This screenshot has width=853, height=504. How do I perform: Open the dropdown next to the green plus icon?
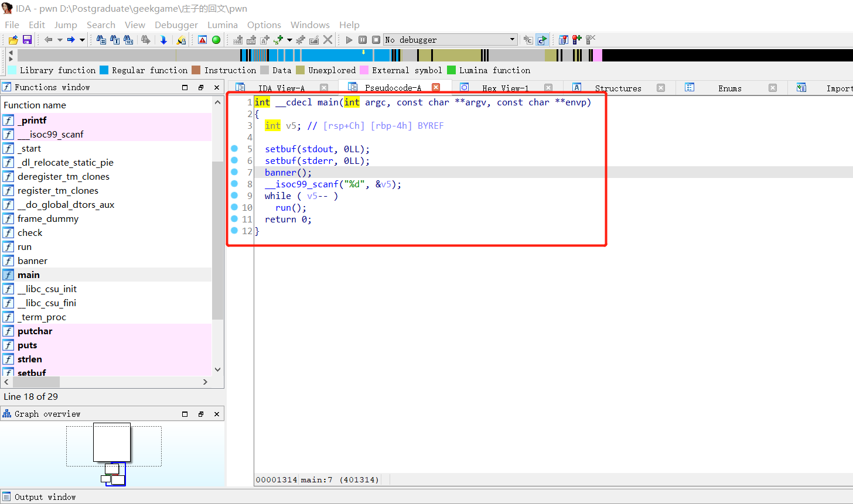pyautogui.click(x=289, y=40)
